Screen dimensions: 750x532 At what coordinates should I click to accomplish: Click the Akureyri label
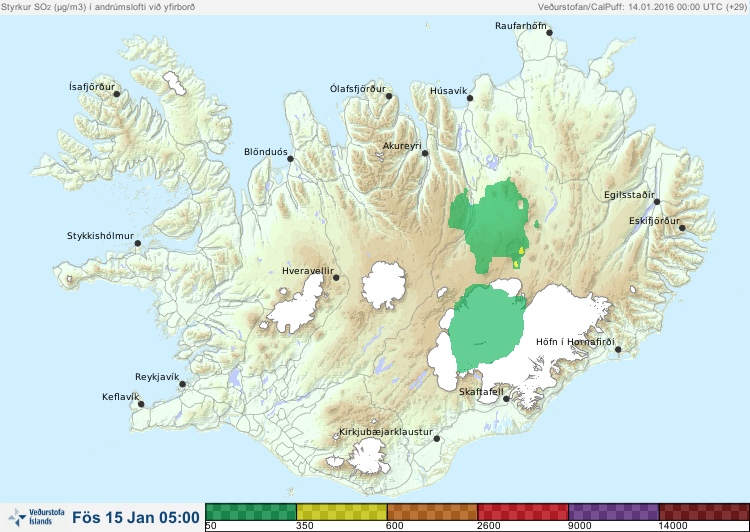tap(402, 146)
